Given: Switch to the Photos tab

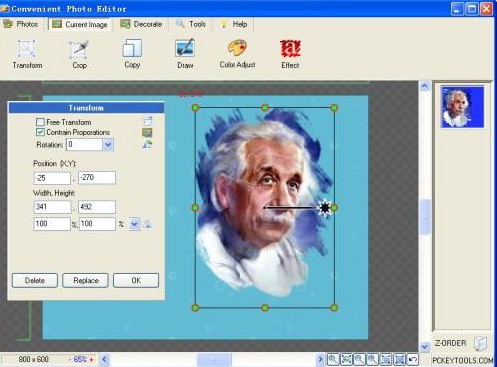Looking at the screenshot, I should coord(21,24).
